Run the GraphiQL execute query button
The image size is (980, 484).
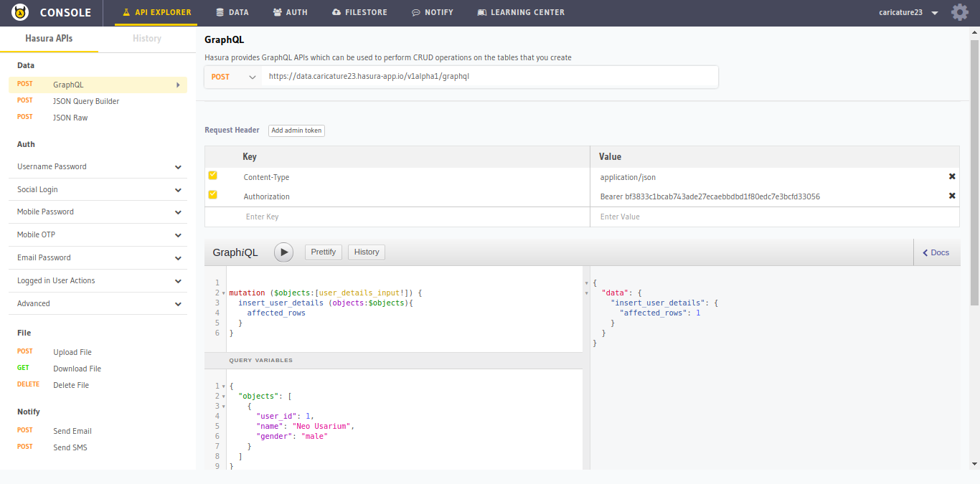[x=283, y=252]
